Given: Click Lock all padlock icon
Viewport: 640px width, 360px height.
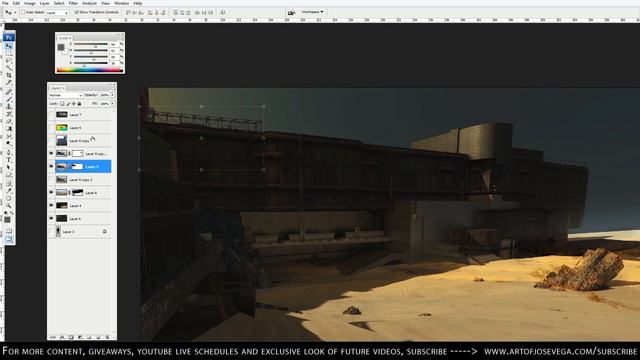Looking at the screenshot, I should [x=79, y=104].
